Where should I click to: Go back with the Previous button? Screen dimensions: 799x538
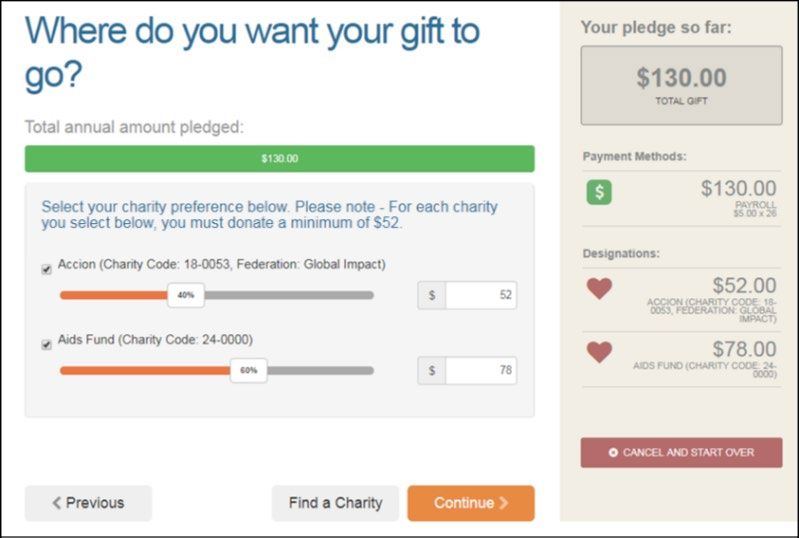click(88, 503)
